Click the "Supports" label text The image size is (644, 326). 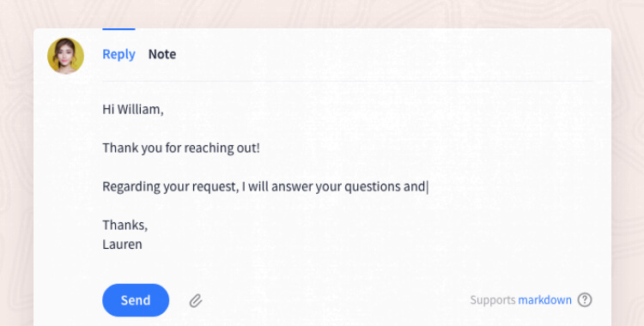point(493,300)
